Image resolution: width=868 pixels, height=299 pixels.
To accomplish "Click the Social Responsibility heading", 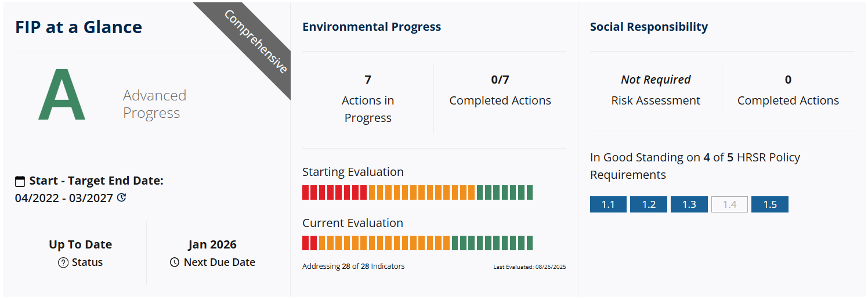I will [649, 27].
